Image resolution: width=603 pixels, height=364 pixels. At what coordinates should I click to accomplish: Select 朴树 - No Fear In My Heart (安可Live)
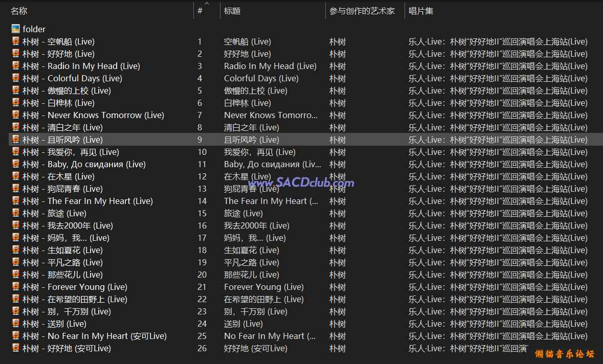click(x=94, y=336)
